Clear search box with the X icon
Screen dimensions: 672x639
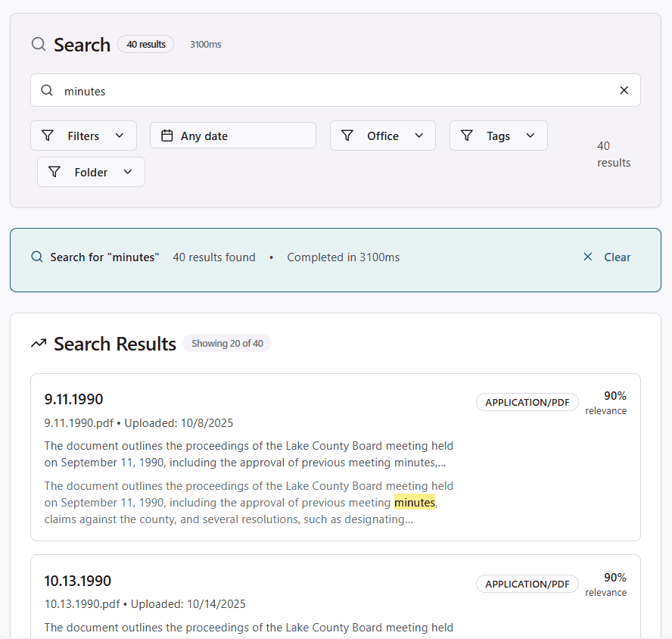click(624, 90)
